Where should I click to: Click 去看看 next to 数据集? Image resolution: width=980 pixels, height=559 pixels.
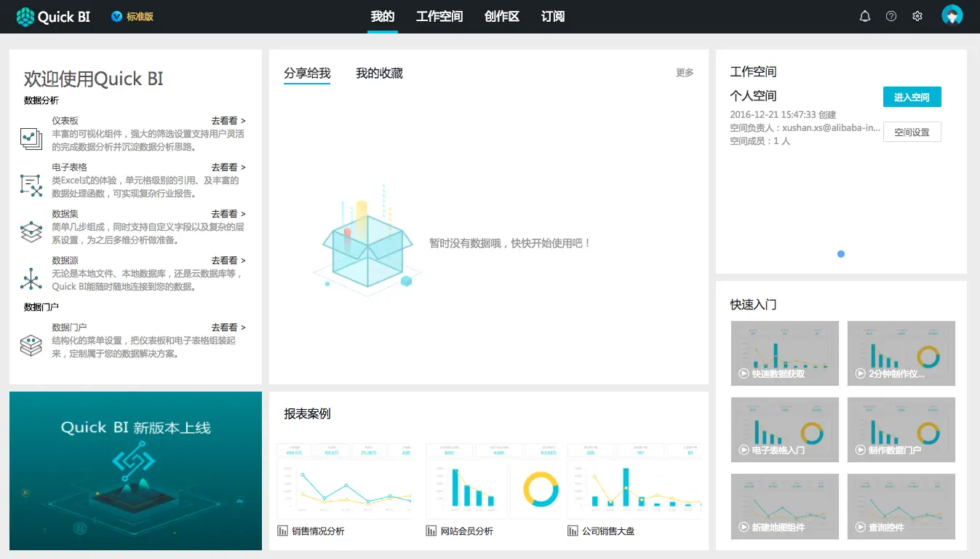pyautogui.click(x=228, y=214)
